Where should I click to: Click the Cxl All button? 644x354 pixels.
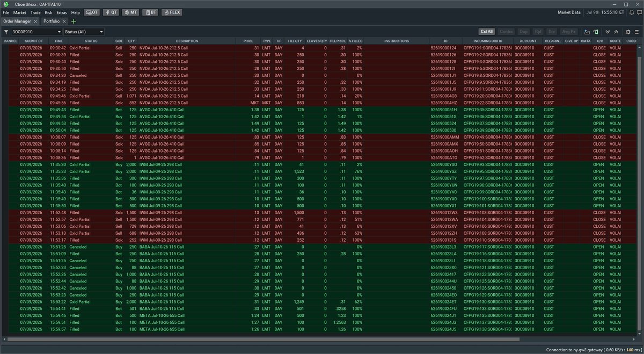coord(487,32)
